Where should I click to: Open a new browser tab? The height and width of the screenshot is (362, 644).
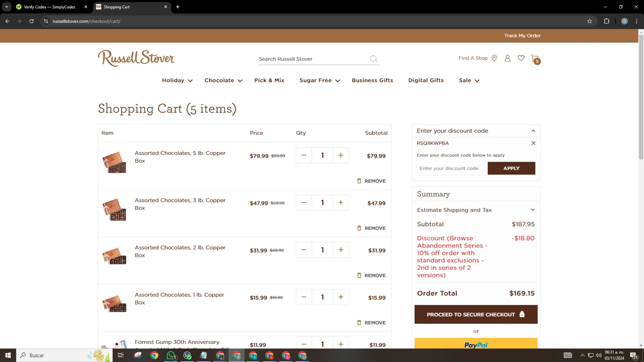click(178, 7)
